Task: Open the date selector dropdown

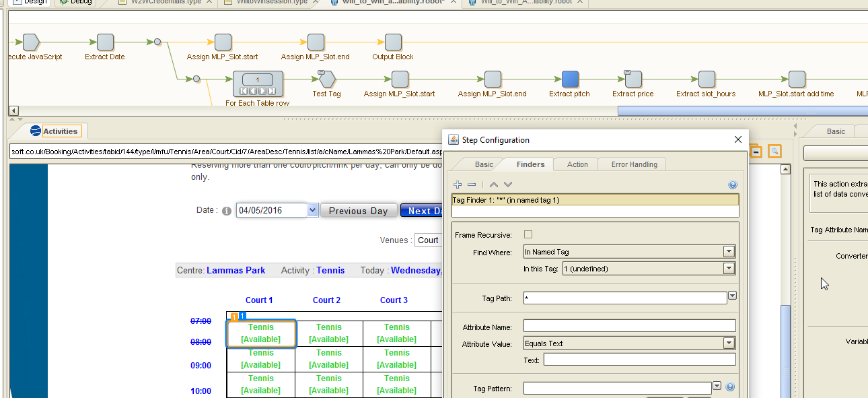Action: (x=312, y=210)
